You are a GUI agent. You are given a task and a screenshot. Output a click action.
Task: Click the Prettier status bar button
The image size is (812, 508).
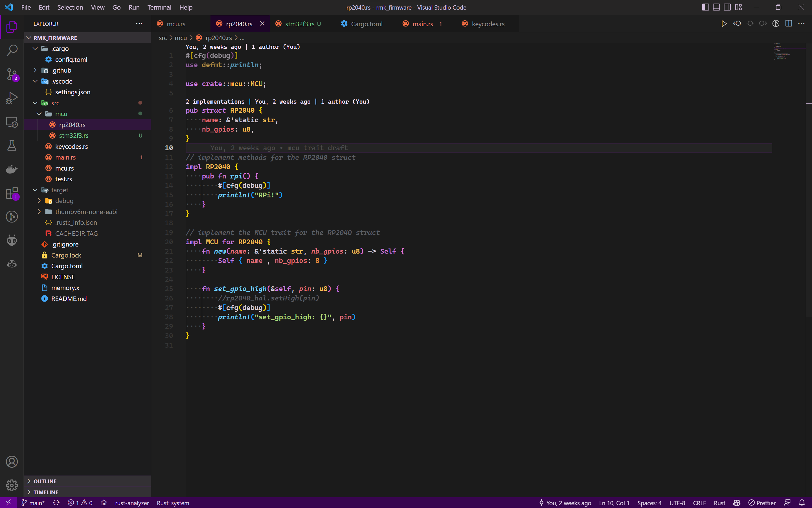coord(762,503)
